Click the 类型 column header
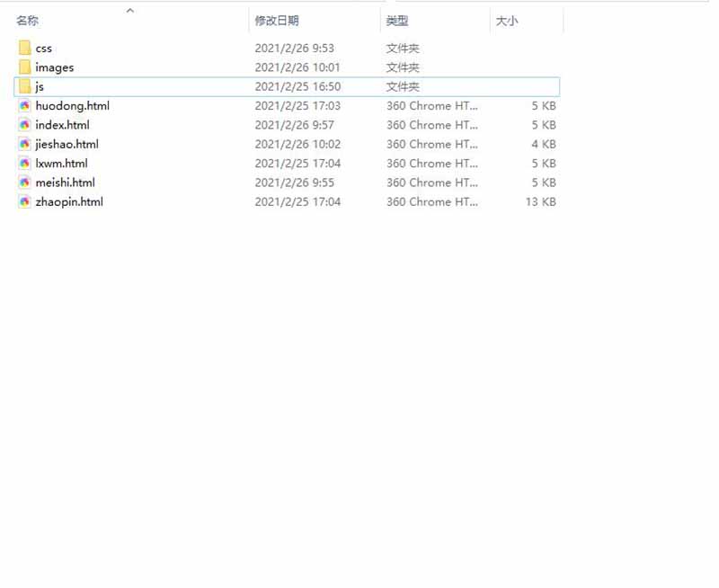The image size is (719, 588). [x=397, y=21]
